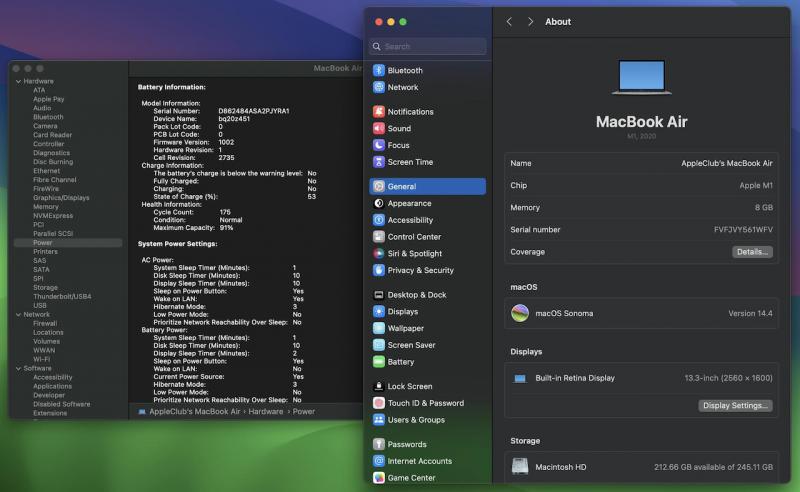Collapse the Network tree section

[x=17, y=314]
